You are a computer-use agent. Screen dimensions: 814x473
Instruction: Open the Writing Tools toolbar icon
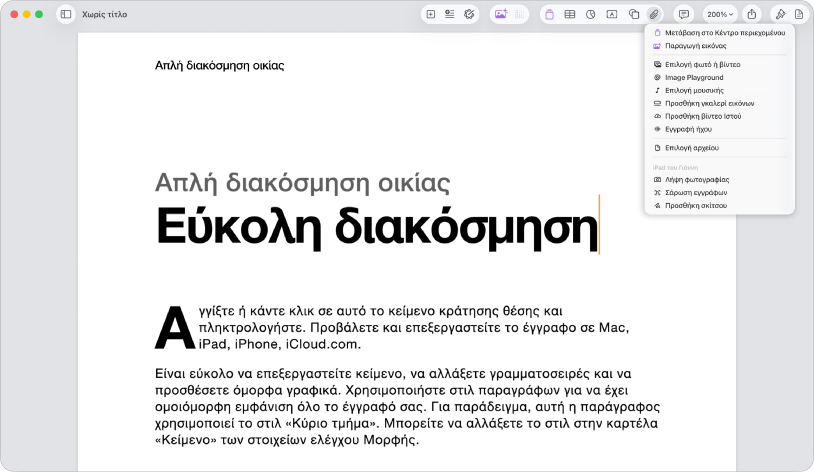point(469,15)
